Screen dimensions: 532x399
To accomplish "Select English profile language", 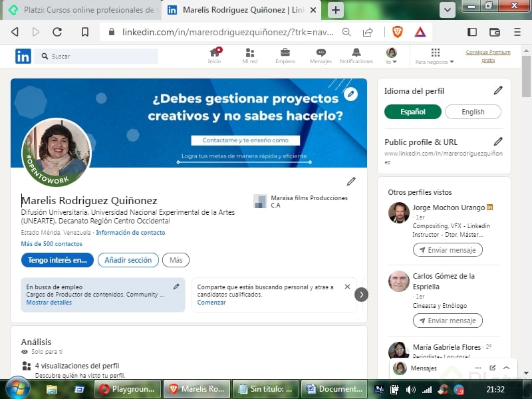I will pyautogui.click(x=473, y=112).
